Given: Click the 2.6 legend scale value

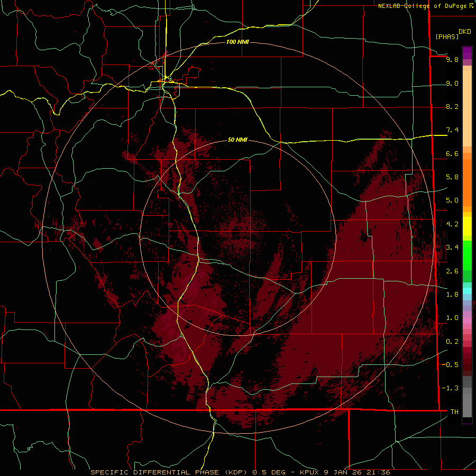Looking at the screenshot, I should [452, 271].
